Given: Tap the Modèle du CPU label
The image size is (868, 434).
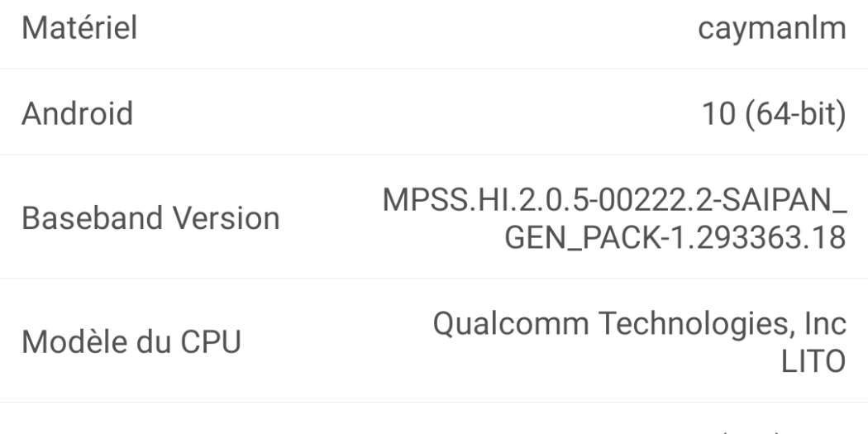Looking at the screenshot, I should [x=131, y=341].
